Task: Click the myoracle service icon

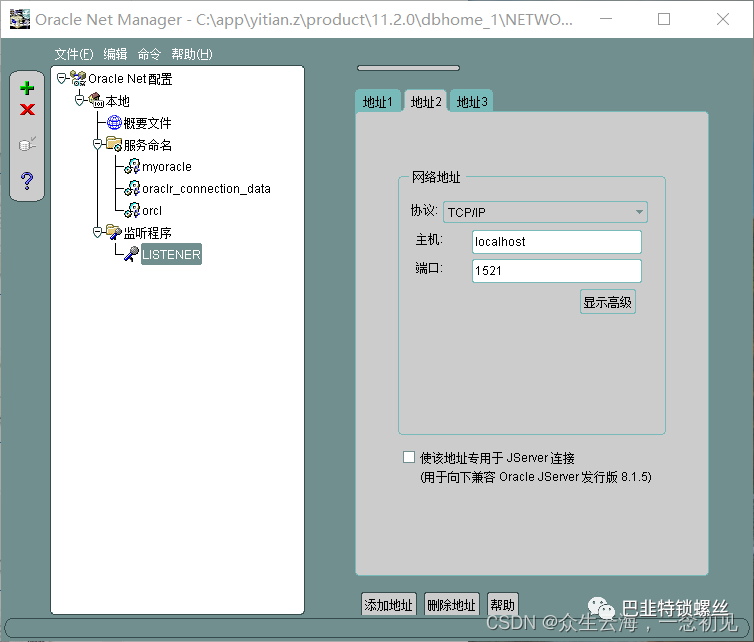Action: pos(132,166)
